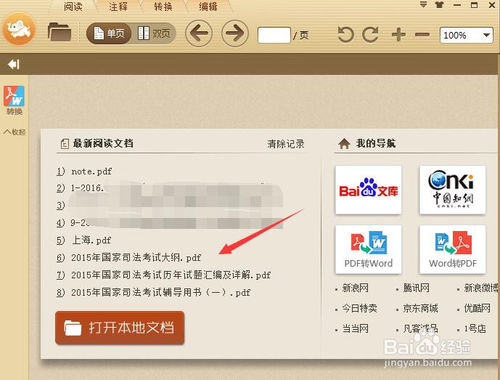The height and width of the screenshot is (380, 500).
Task: Open the title bar menu dropdown arrow
Action: pyautogui.click(x=423, y=5)
